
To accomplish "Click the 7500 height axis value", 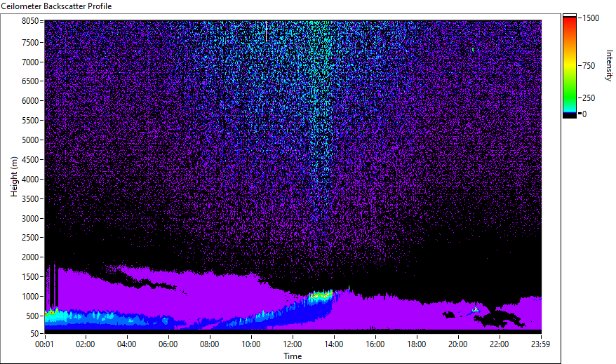I will tap(30, 42).
